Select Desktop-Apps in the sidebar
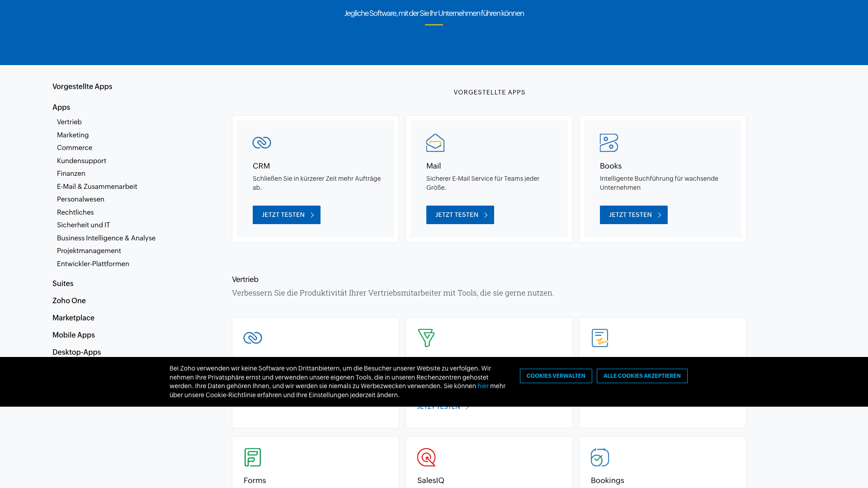This screenshot has width=868, height=488. 76,352
